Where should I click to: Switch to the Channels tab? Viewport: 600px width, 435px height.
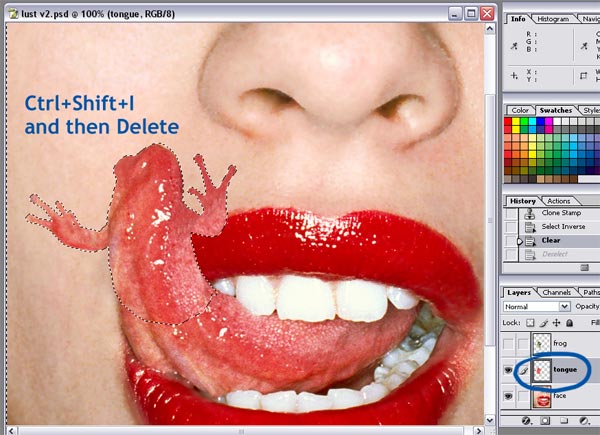point(556,292)
